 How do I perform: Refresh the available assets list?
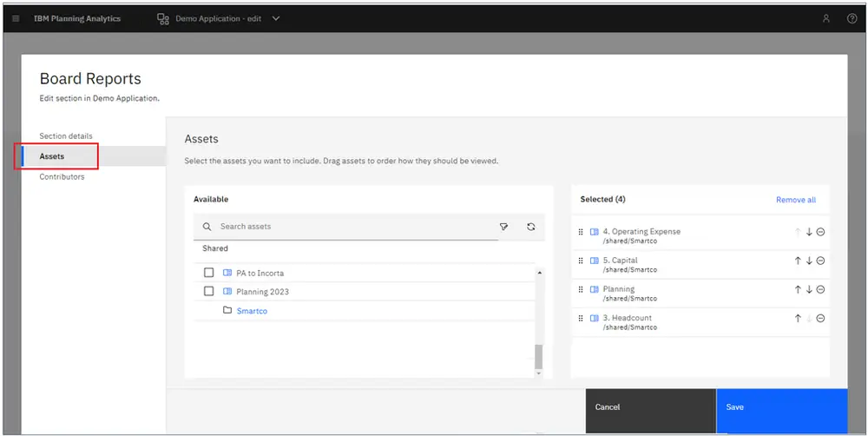tap(531, 227)
